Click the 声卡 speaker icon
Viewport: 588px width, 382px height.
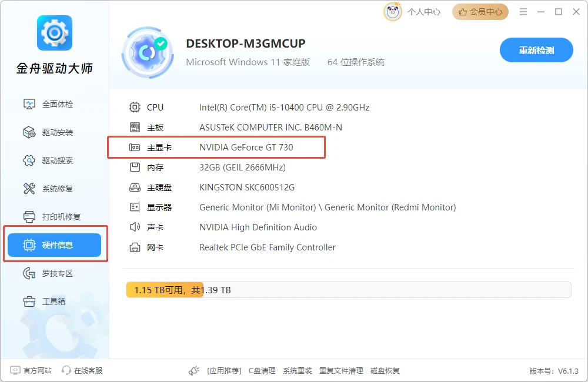(135, 227)
